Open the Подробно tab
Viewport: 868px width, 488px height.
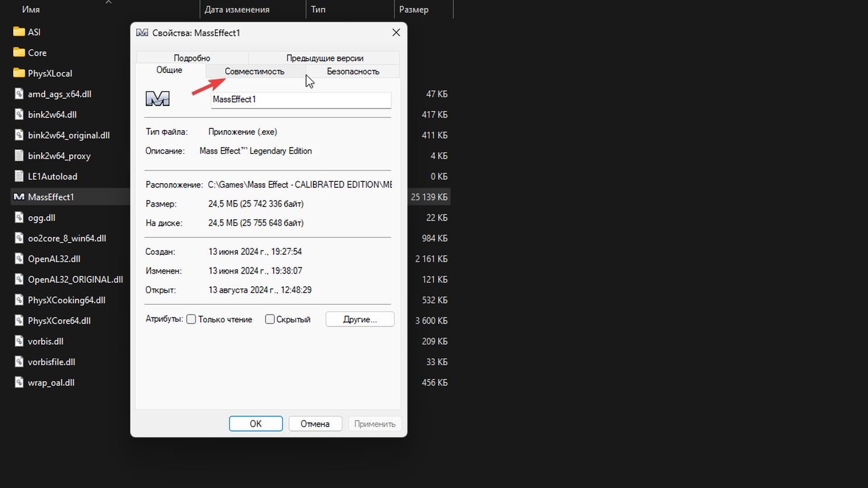(x=192, y=58)
